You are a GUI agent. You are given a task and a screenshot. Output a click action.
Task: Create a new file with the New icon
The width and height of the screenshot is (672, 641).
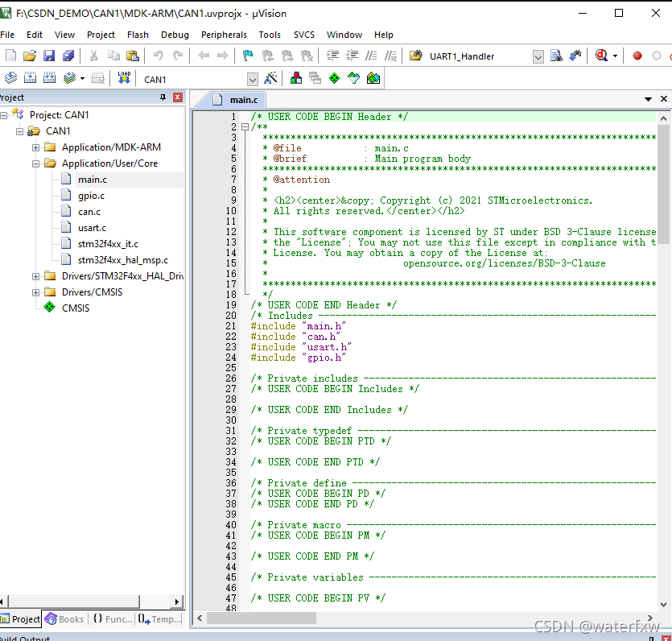[x=10, y=56]
